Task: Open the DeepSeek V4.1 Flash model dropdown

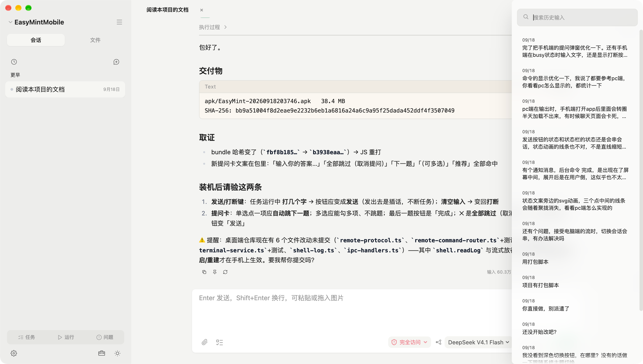Action: 478,342
